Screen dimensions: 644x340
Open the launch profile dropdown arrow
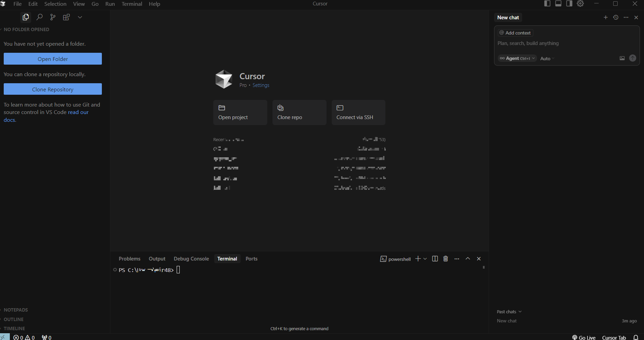425,258
